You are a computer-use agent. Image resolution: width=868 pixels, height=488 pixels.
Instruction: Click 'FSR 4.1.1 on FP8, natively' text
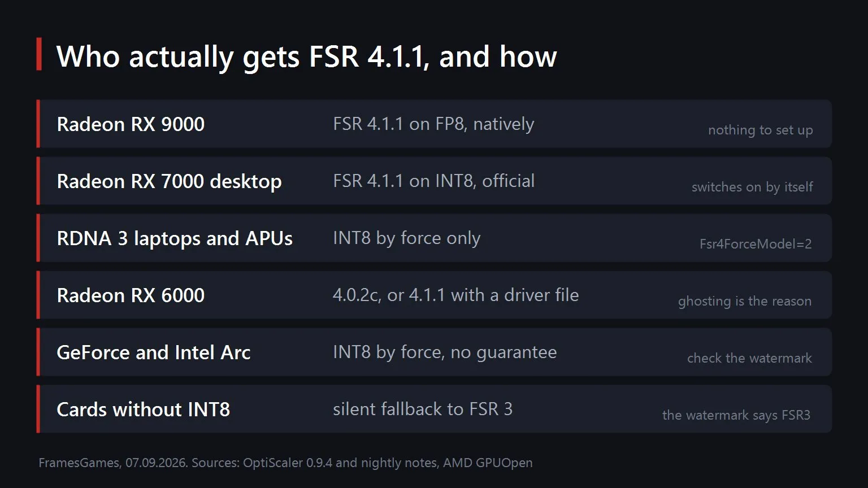[x=433, y=124]
